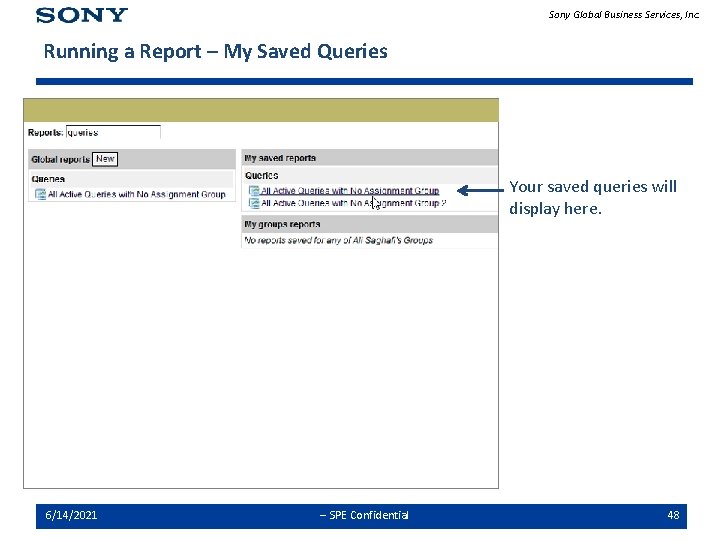This screenshot has width=720, height=540.
Task: Focus the Reports search field containing 'queries'
Action: [x=113, y=132]
